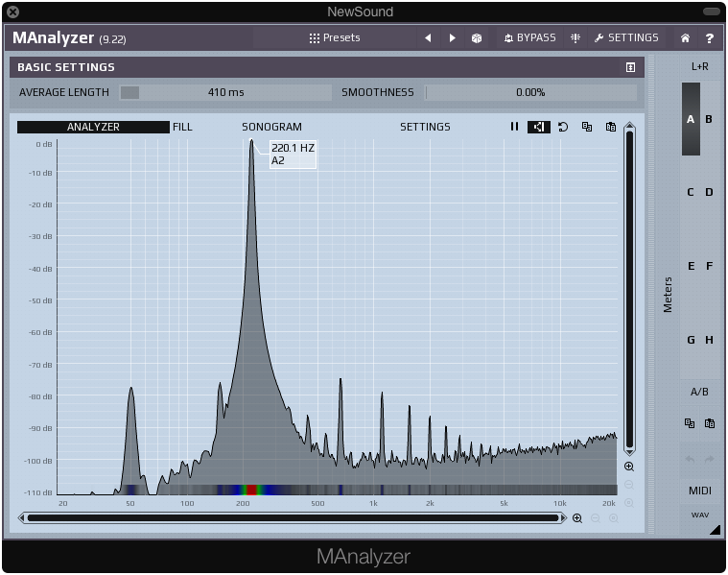The image size is (728, 575).
Task: Toggle the highlighted analyzer mode icon beside pause
Action: point(539,127)
